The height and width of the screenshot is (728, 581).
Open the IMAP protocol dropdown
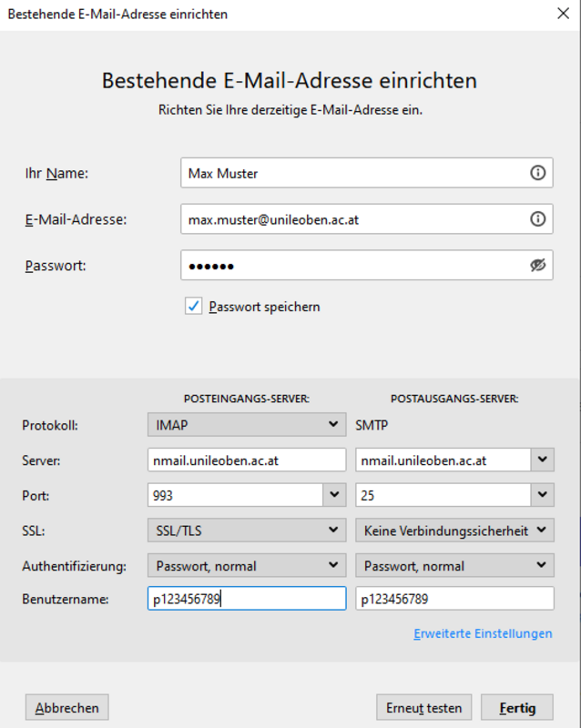[x=246, y=425]
